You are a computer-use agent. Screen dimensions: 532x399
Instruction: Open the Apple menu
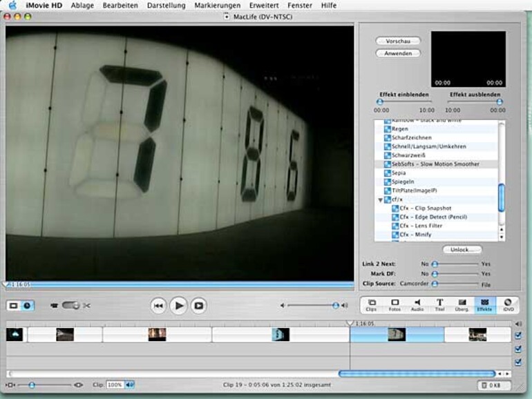[13, 6]
